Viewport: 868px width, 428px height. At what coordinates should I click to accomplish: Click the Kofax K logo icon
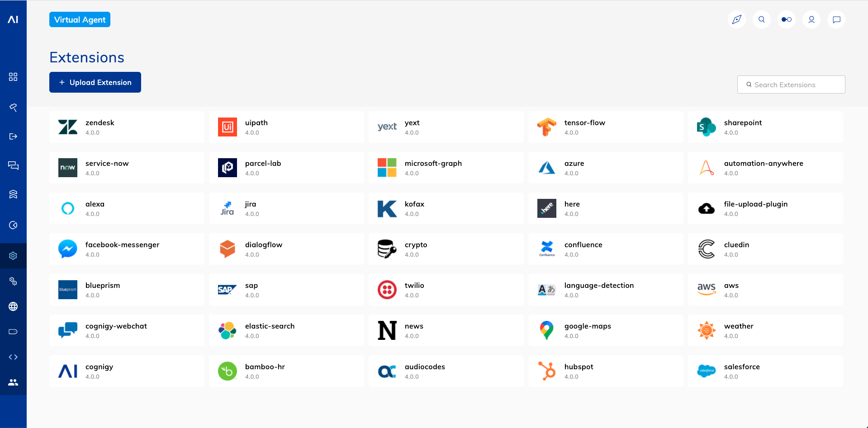pyautogui.click(x=387, y=208)
